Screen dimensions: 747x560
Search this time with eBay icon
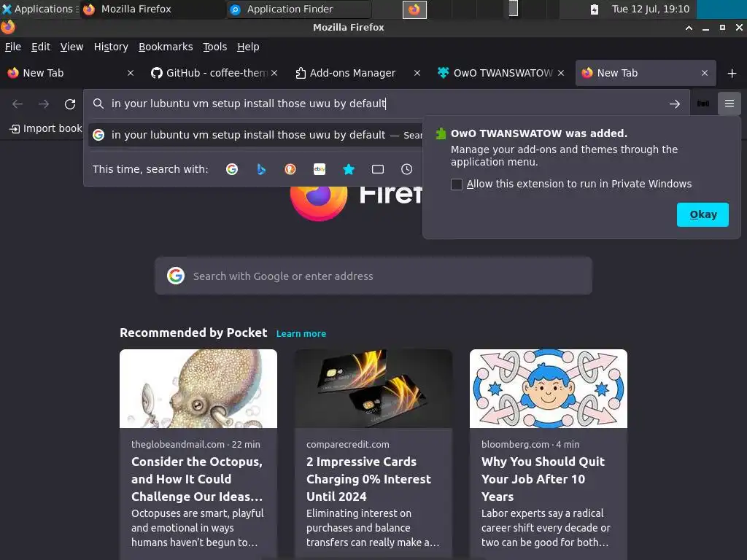tap(320, 169)
